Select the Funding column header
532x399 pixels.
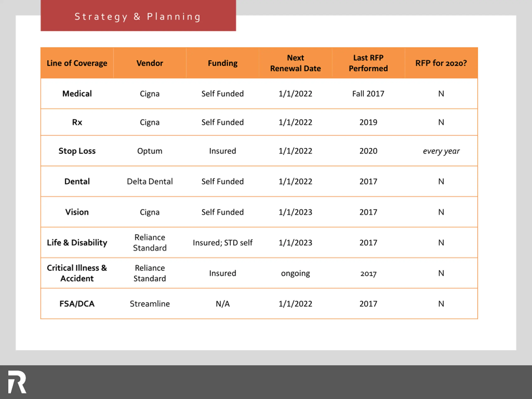click(x=223, y=63)
